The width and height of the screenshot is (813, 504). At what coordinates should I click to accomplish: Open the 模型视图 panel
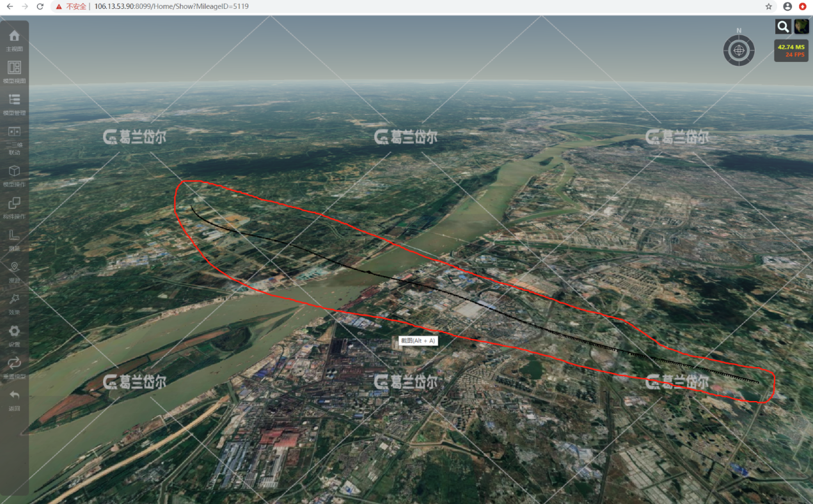click(x=14, y=68)
